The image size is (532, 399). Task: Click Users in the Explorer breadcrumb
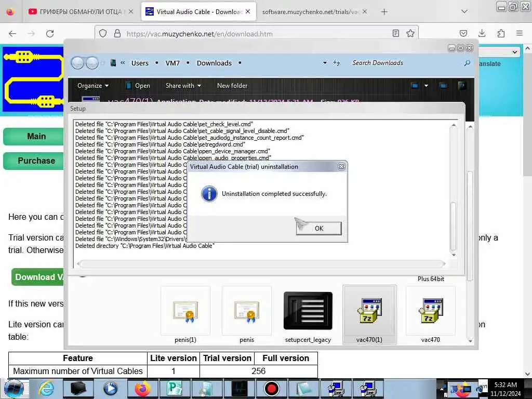pyautogui.click(x=140, y=63)
